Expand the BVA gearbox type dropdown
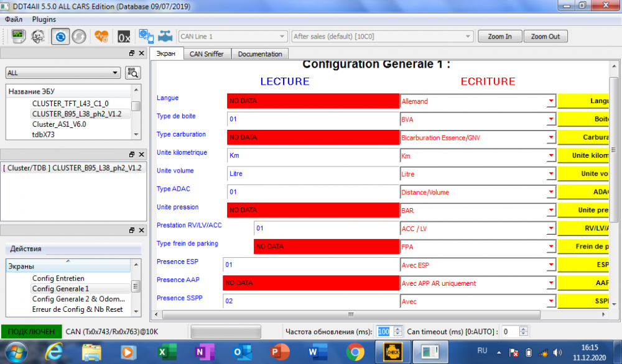The height and width of the screenshot is (364, 622). click(x=550, y=119)
